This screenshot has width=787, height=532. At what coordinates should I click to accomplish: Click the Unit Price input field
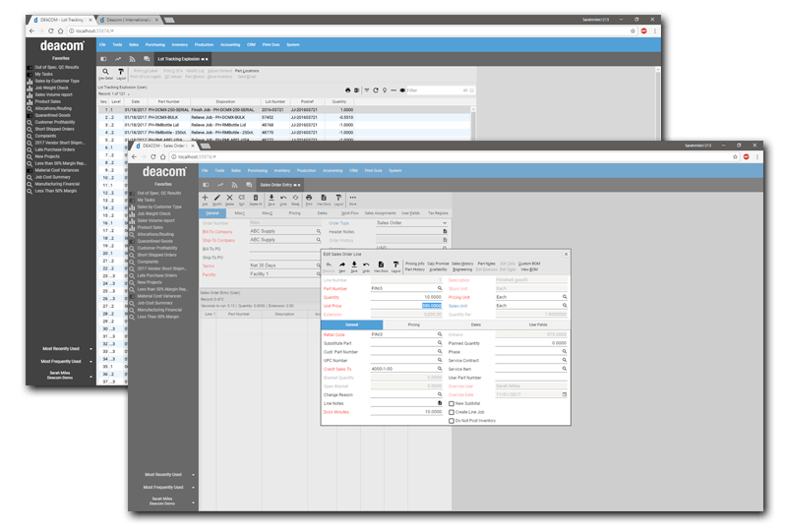(406, 306)
